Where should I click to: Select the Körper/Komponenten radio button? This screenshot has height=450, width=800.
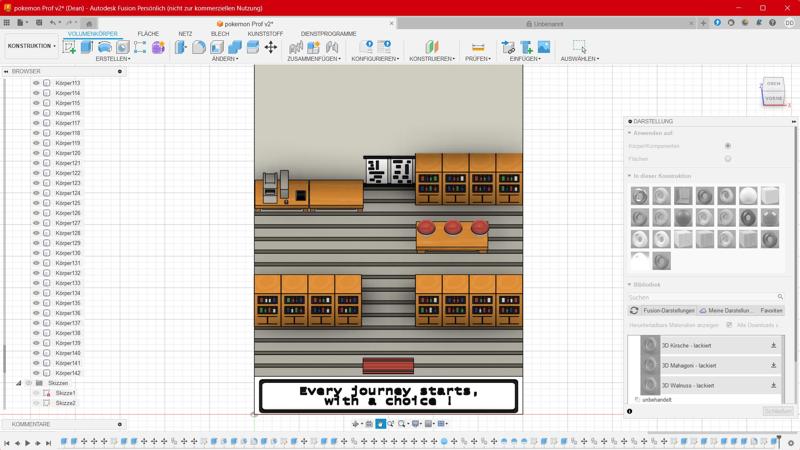pos(728,146)
